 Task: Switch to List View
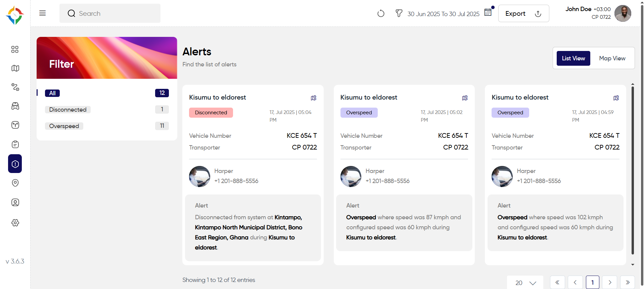(x=573, y=58)
